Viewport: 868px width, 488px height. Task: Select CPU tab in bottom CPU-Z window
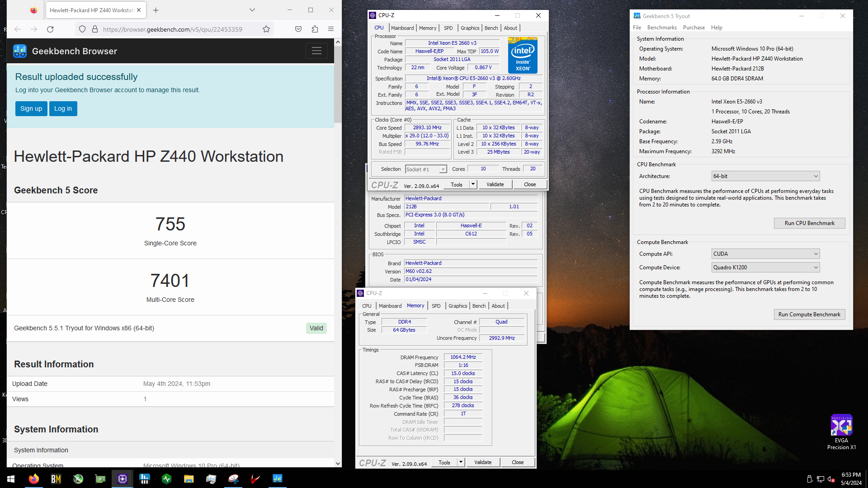(367, 306)
